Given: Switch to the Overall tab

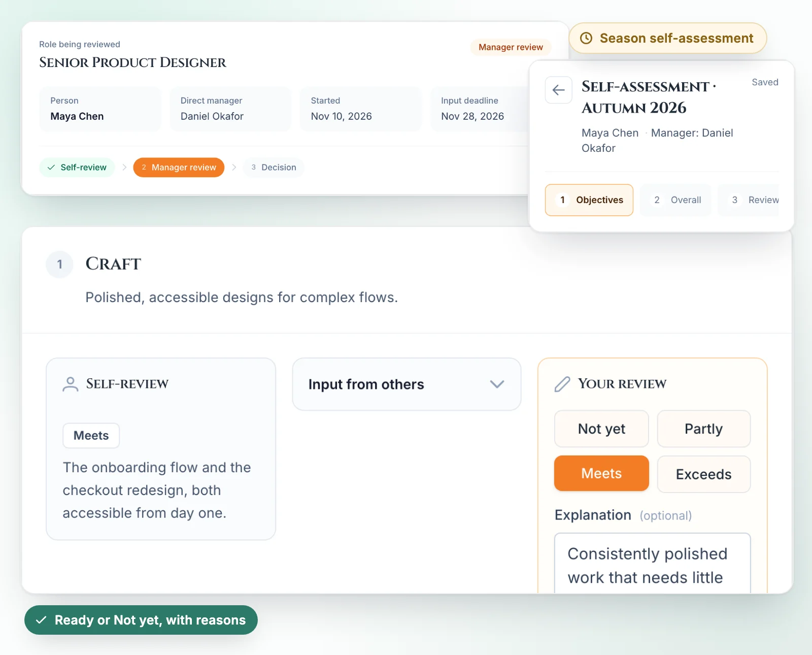Looking at the screenshot, I should tap(675, 200).
